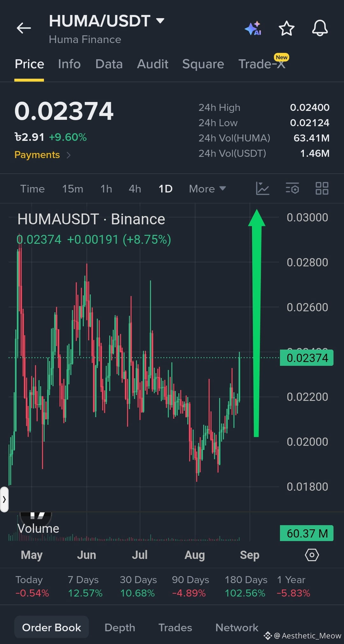
Task: Add HUMA/USDT to favorites with star icon
Action: point(286,28)
